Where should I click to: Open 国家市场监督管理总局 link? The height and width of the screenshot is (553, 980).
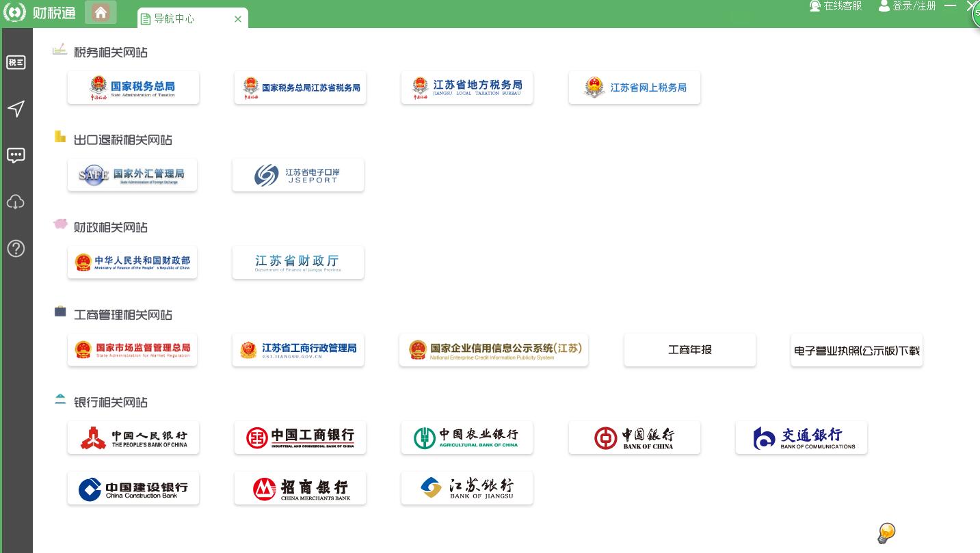point(132,350)
